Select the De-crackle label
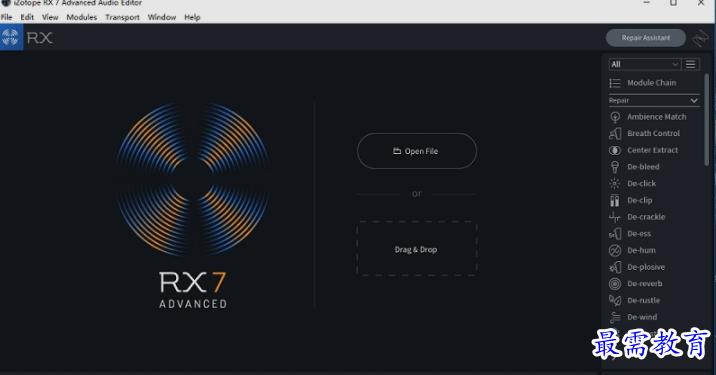Screen dimensions: 716x375 pyautogui.click(x=646, y=217)
